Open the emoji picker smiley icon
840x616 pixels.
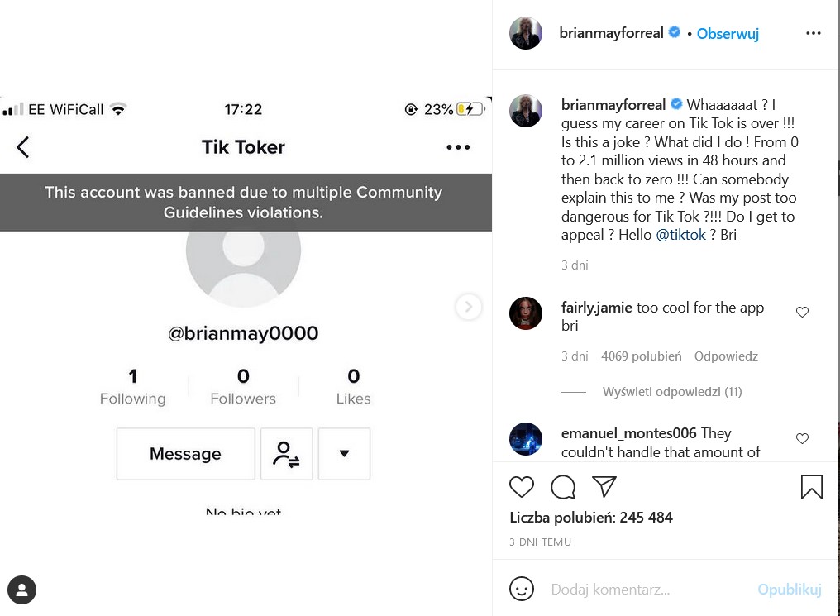(522, 590)
